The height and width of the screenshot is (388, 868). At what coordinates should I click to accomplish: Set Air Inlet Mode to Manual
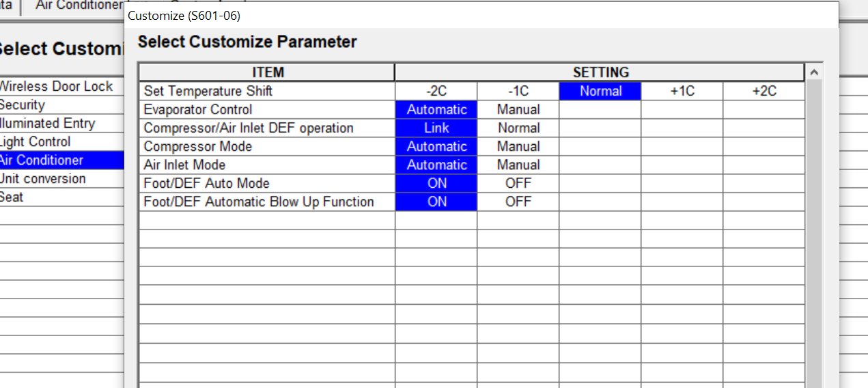(518, 165)
